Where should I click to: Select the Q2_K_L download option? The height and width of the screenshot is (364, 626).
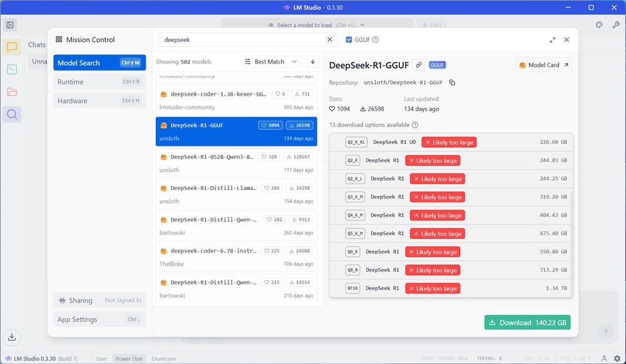[x=451, y=179]
